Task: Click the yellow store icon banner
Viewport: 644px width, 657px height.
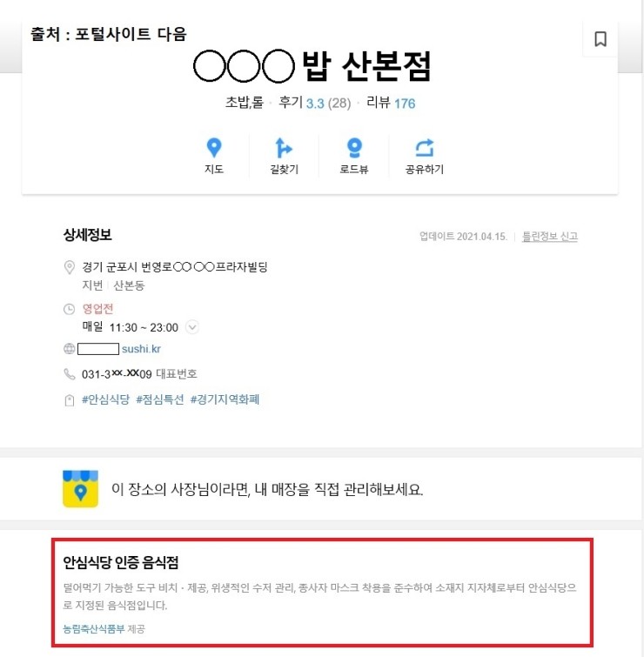Action: 80,488
